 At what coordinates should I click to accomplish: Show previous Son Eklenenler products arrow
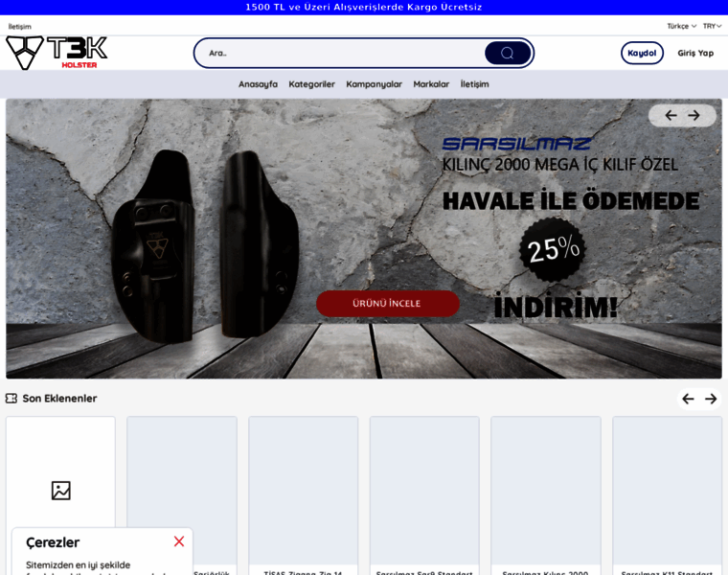coord(688,399)
